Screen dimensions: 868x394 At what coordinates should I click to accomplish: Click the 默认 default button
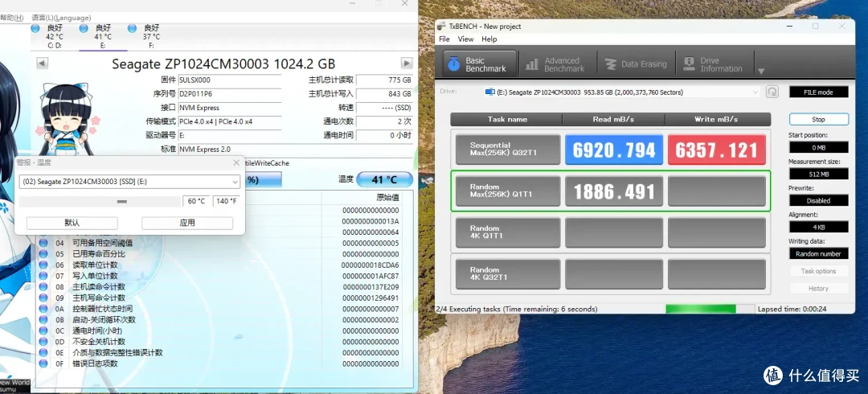(72, 223)
